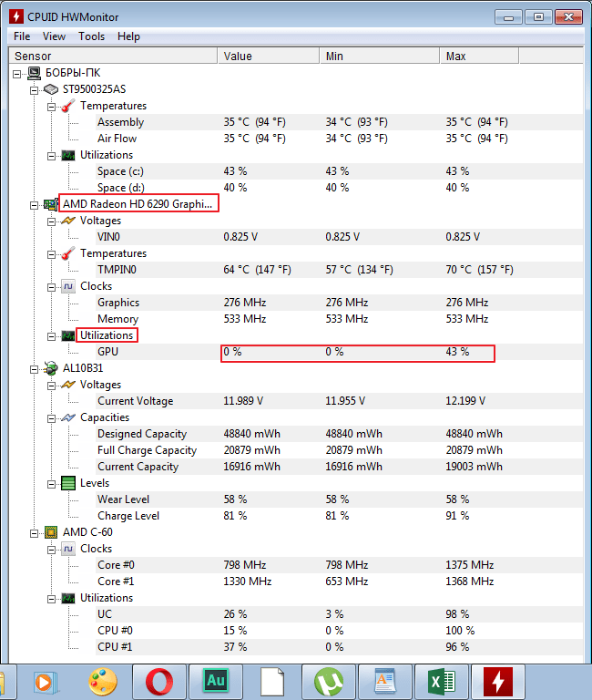The image size is (592, 700).
Task: Click the CPU chip icon beside AMD C-60
Action: coord(51,532)
